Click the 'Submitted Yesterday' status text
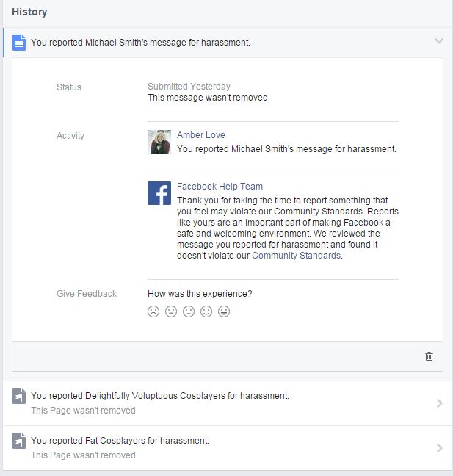This screenshot has height=476, width=453. click(x=189, y=87)
